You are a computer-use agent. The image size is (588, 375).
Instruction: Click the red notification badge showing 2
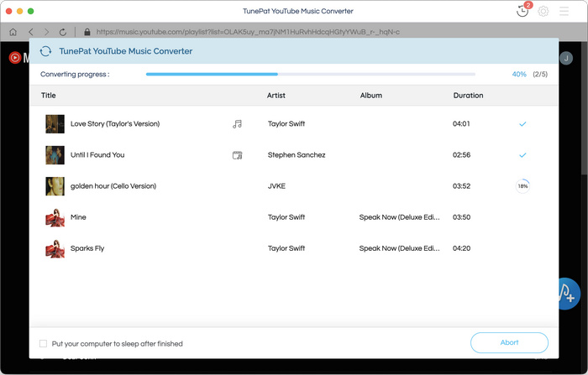pos(528,5)
